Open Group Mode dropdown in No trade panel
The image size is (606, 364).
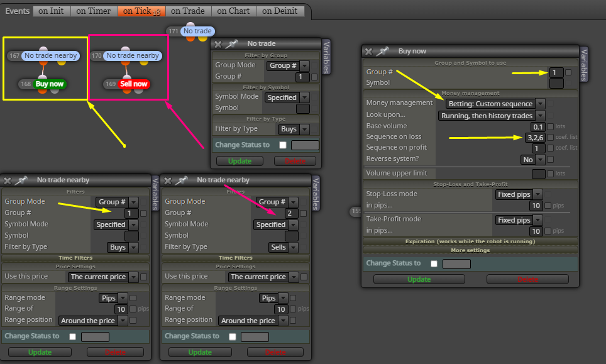288,65
